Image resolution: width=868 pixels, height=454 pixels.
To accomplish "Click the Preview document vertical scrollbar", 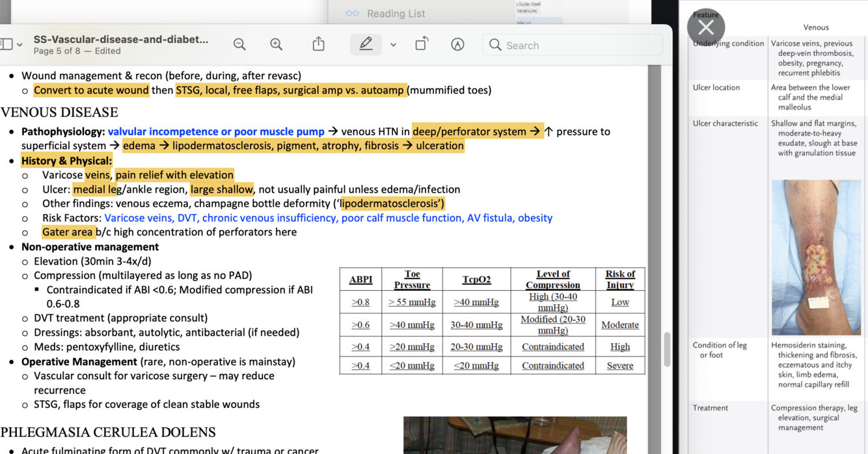I will tap(666, 348).
